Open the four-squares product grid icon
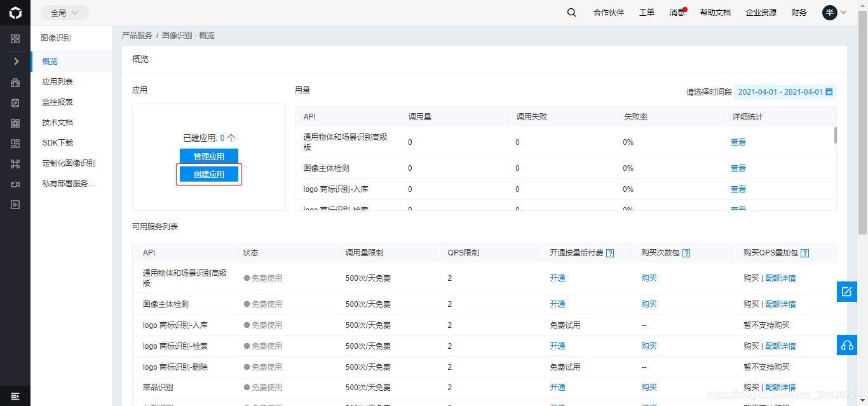 pos(15,39)
